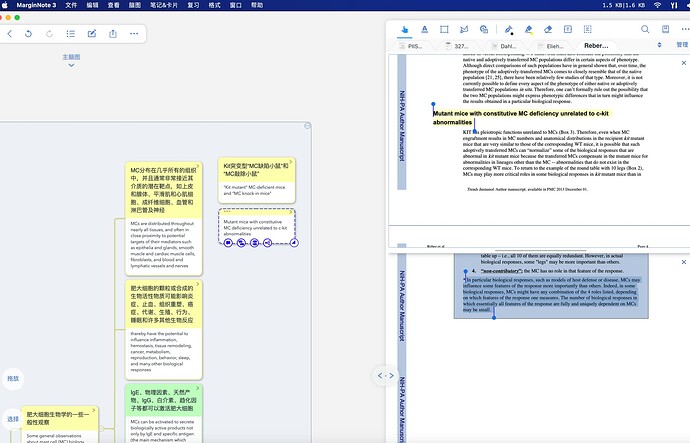This screenshot has height=443, width=690.
Task: Click the share export icon in mindmap toolbar
Action: [x=113, y=34]
